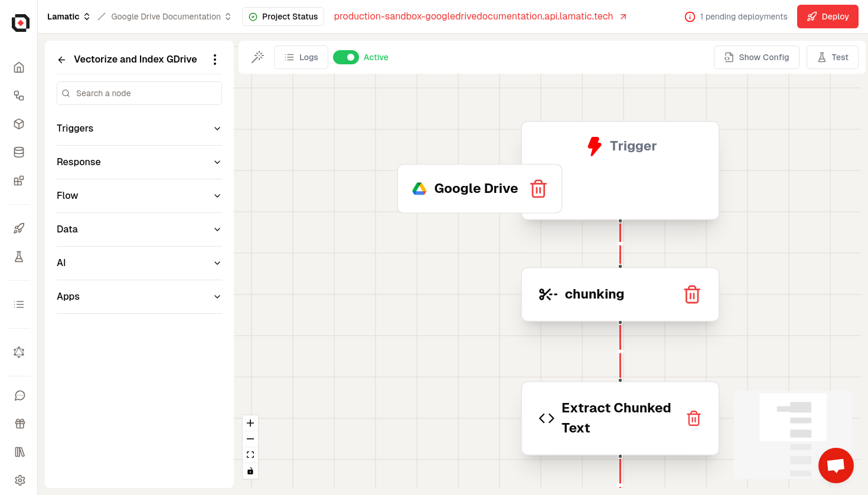Delete the Google Drive trigger node
This screenshot has height=495, width=868.
pos(538,189)
